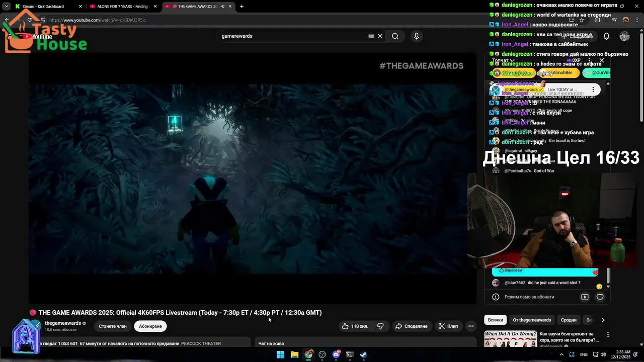Open the 0XP crown badge in chat
The width and height of the screenshot is (644, 362).
pos(574,61)
